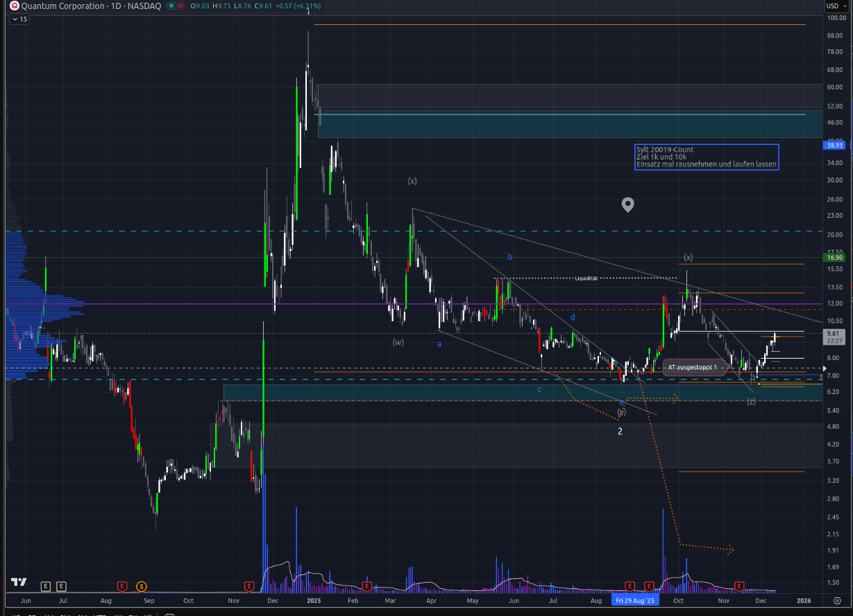Viewport: 853px width, 616px height.
Task: Click the 'Liquidität' dotted line label
Action: pos(585,279)
